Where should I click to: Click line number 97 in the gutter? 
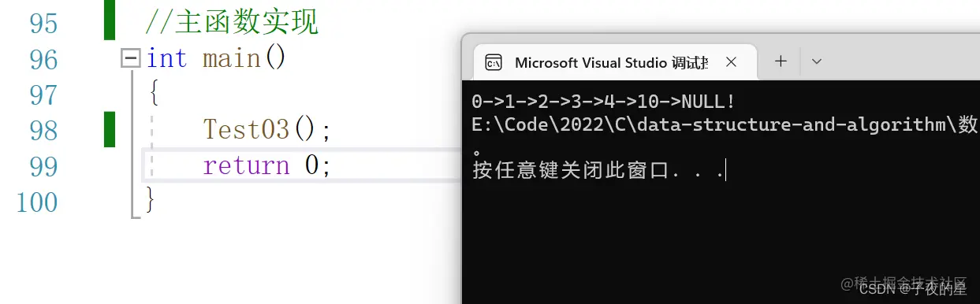[x=43, y=95]
